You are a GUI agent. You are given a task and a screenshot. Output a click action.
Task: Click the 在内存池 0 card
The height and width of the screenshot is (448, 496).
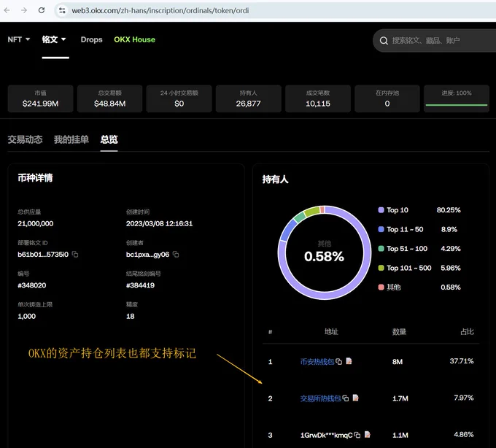(387, 99)
